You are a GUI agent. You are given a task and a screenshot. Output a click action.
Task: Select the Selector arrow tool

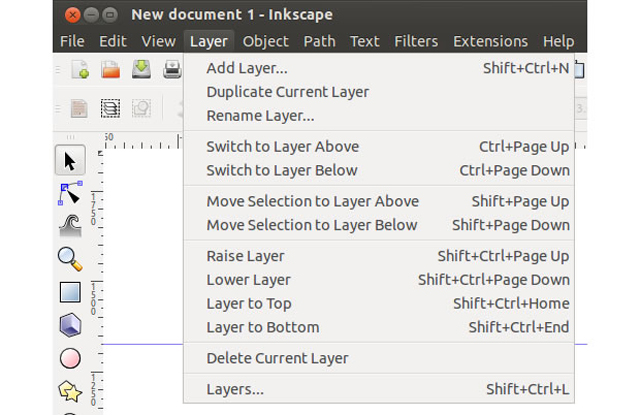69,161
